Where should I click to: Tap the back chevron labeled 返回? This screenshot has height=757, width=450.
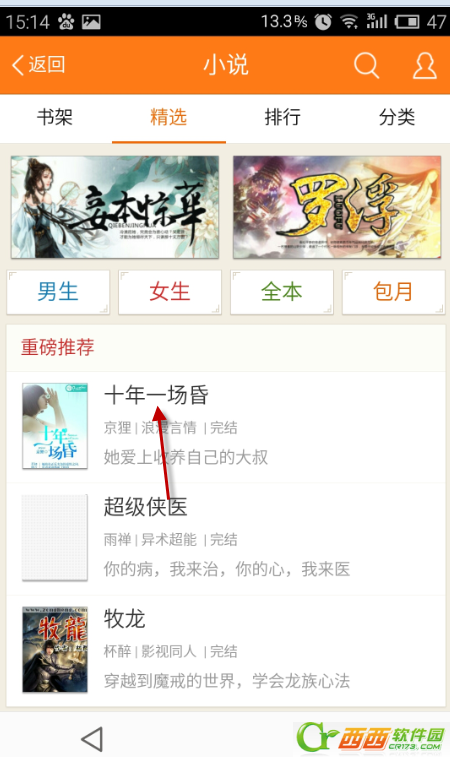pyautogui.click(x=38, y=65)
